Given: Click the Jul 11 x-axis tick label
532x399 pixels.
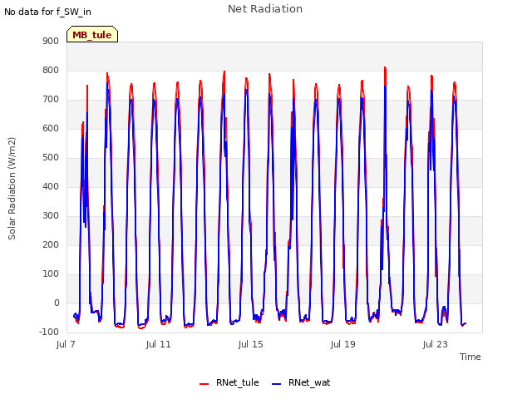Looking at the screenshot, I should pyautogui.click(x=158, y=344).
